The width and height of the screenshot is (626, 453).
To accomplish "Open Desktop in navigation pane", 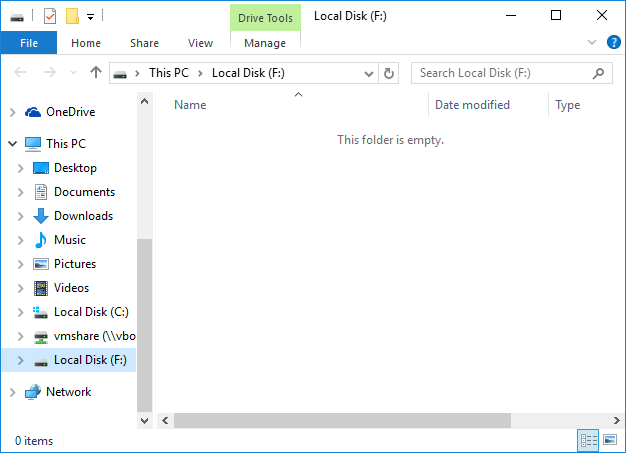I will 75,168.
